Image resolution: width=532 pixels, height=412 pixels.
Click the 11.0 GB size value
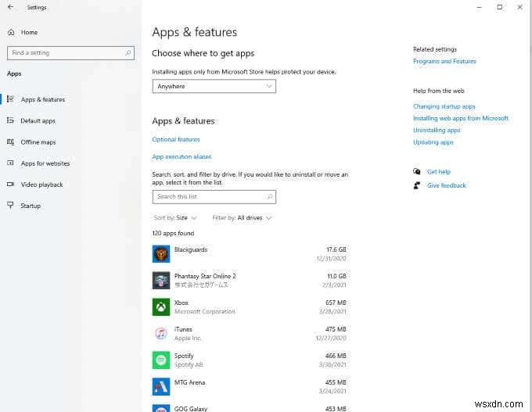(336, 276)
